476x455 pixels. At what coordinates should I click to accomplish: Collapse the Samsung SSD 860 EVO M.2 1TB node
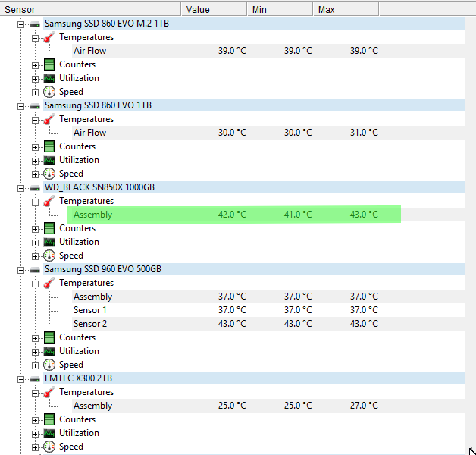(x=20, y=24)
